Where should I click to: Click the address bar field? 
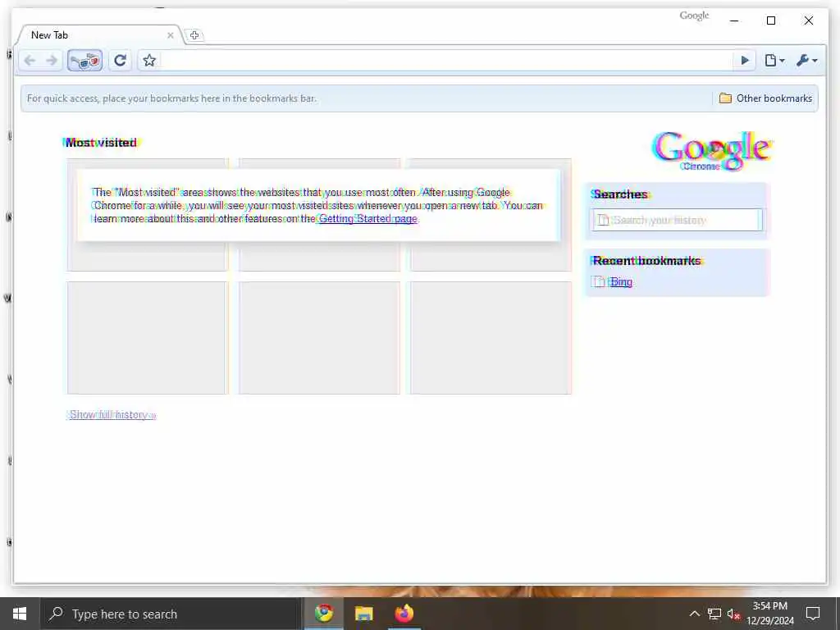coord(447,61)
